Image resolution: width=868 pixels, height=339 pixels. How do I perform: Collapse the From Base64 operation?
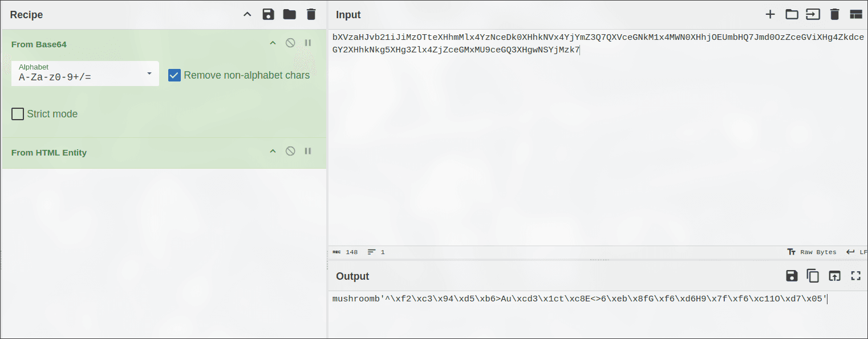[273, 43]
